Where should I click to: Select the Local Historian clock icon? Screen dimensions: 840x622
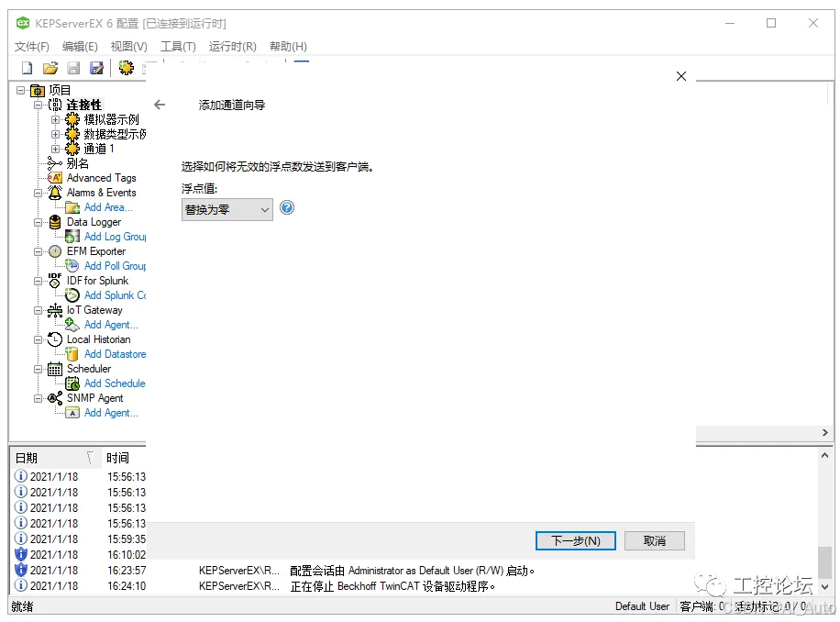pyautogui.click(x=55, y=339)
